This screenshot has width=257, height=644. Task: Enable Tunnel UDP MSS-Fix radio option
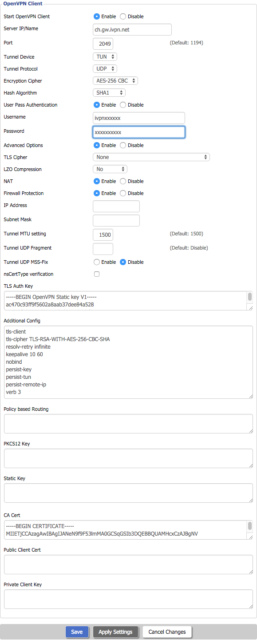click(96, 262)
